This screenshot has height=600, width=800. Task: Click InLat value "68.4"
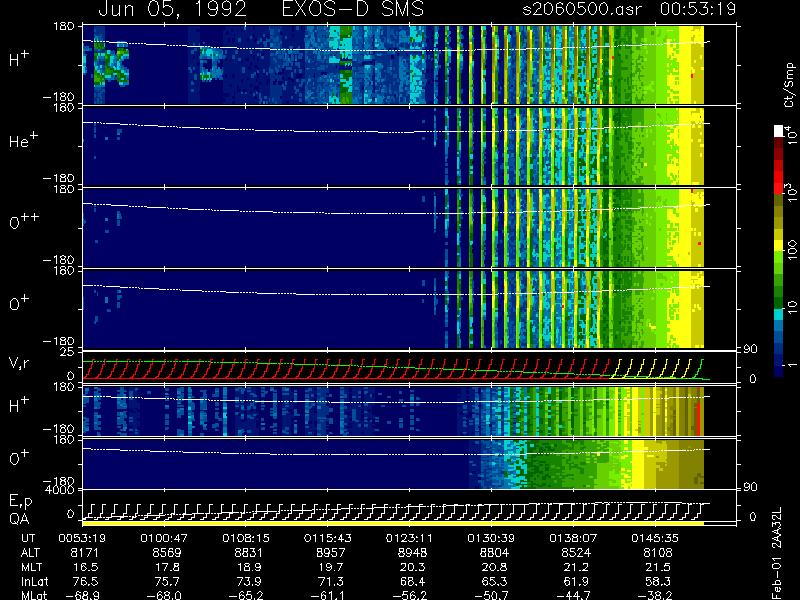coord(413,581)
